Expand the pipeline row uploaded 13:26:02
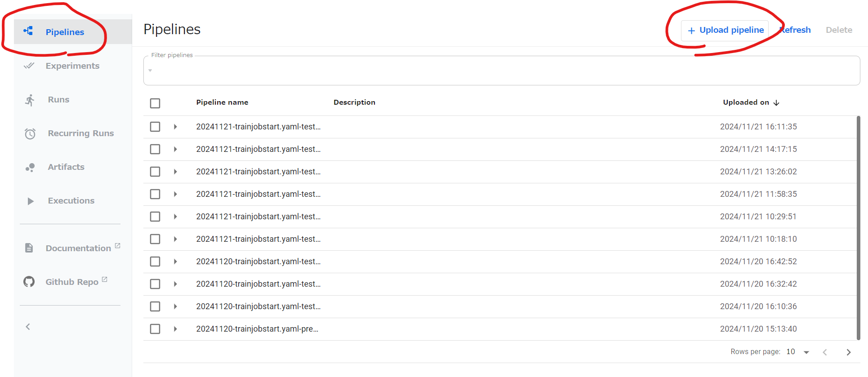Image resolution: width=868 pixels, height=377 pixels. (x=175, y=172)
